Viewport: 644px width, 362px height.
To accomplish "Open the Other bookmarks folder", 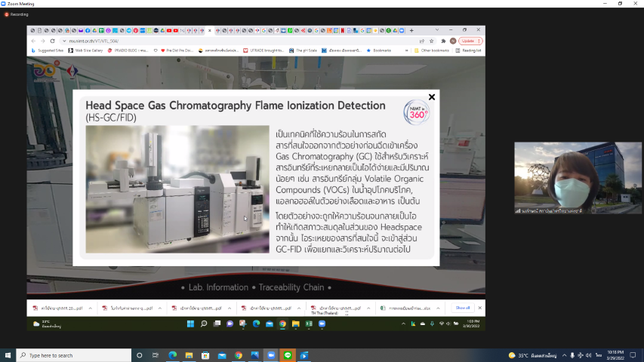I will pyautogui.click(x=433, y=51).
